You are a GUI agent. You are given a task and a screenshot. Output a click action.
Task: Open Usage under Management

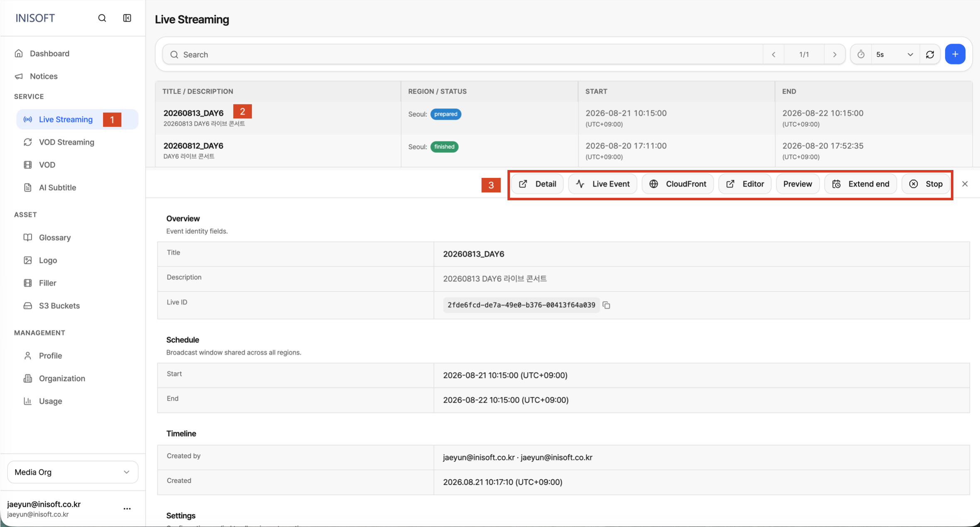[77, 401]
